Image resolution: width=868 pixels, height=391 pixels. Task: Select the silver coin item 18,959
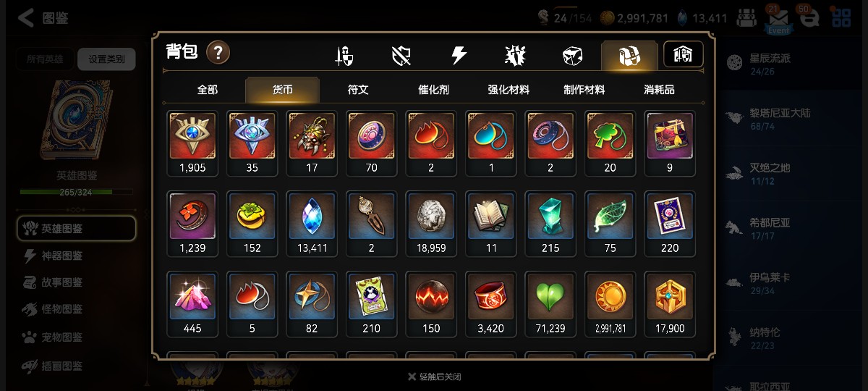pyautogui.click(x=431, y=224)
